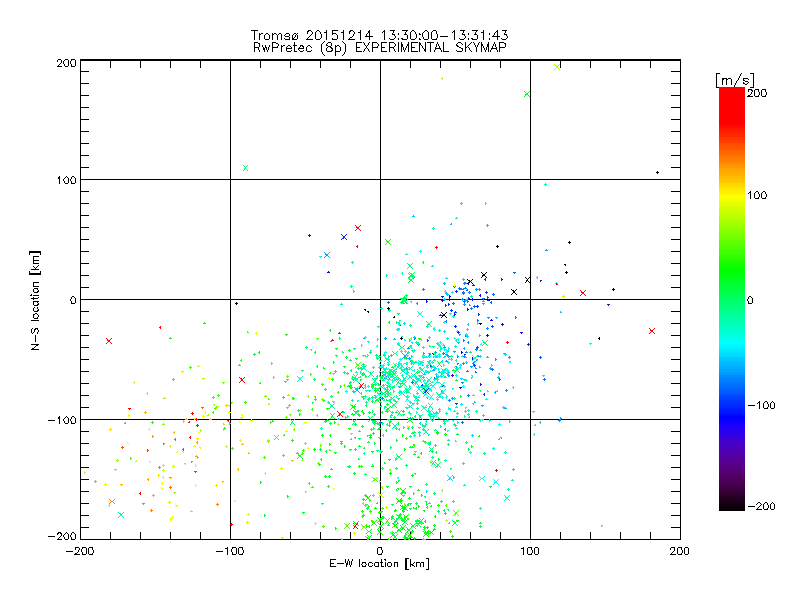Click the 'N-S location [km]' axis label
The height and width of the screenshot is (600, 800).
[x=35, y=301]
